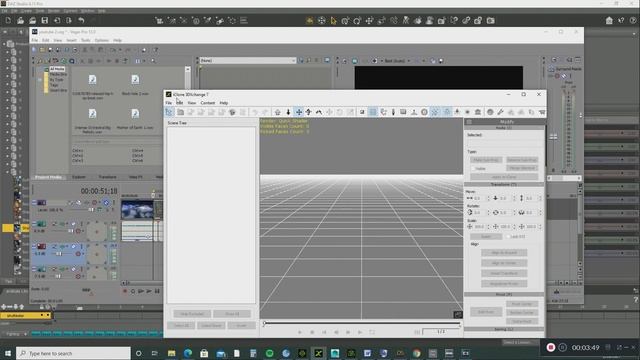The image size is (640, 360).
Task: Open the Content menu in 3DXchange
Action: click(208, 103)
